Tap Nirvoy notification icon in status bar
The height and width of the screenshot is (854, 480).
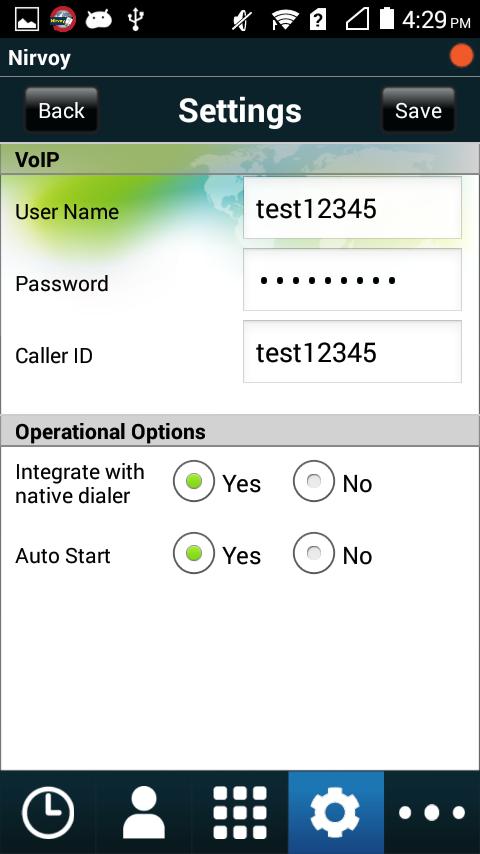[x=63, y=20]
